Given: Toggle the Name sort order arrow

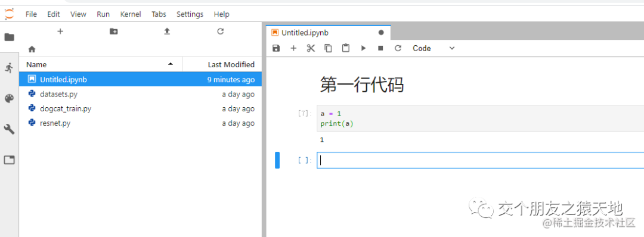Looking at the screenshot, I should click(x=171, y=64).
